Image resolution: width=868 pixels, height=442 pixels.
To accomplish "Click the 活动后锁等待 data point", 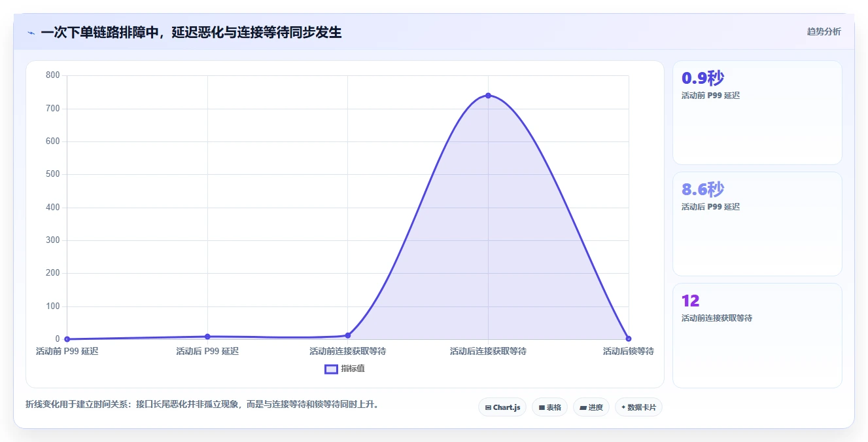I will pyautogui.click(x=629, y=339).
